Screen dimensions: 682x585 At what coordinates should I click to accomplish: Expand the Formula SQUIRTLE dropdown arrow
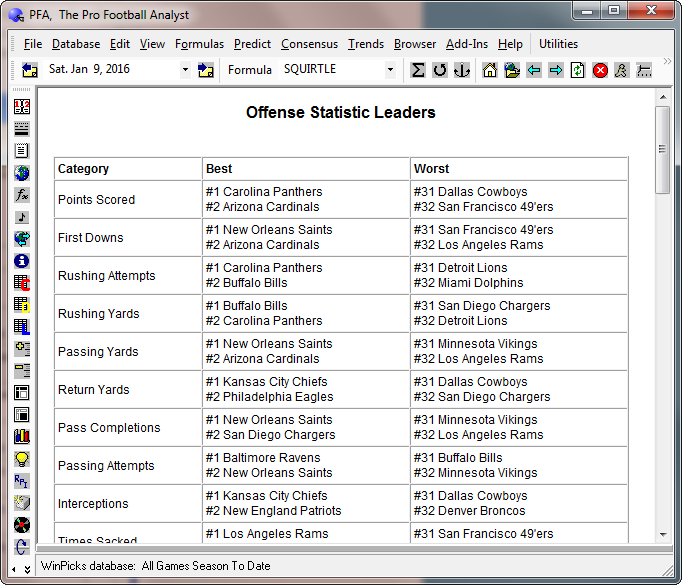[390, 70]
